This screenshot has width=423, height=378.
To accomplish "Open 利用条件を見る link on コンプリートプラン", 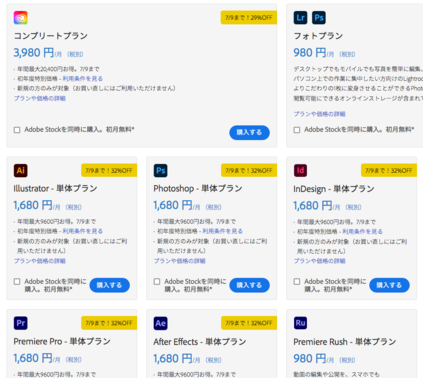I will coord(83,79).
